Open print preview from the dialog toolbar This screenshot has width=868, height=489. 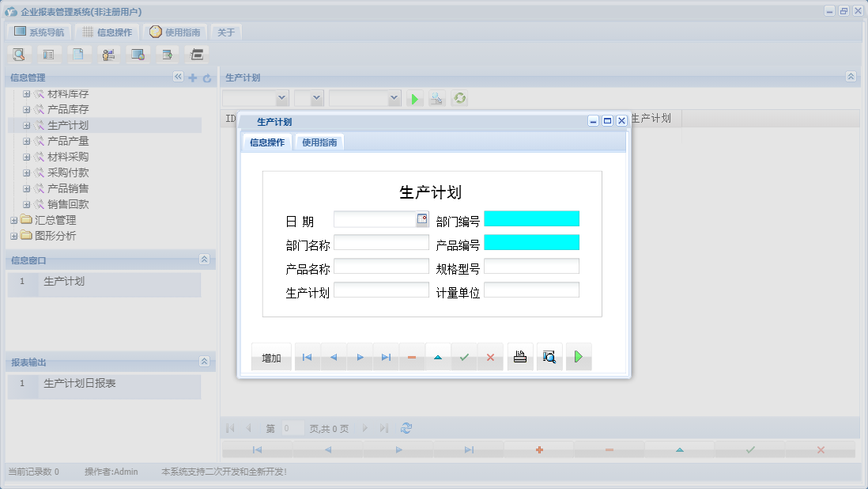(549, 357)
